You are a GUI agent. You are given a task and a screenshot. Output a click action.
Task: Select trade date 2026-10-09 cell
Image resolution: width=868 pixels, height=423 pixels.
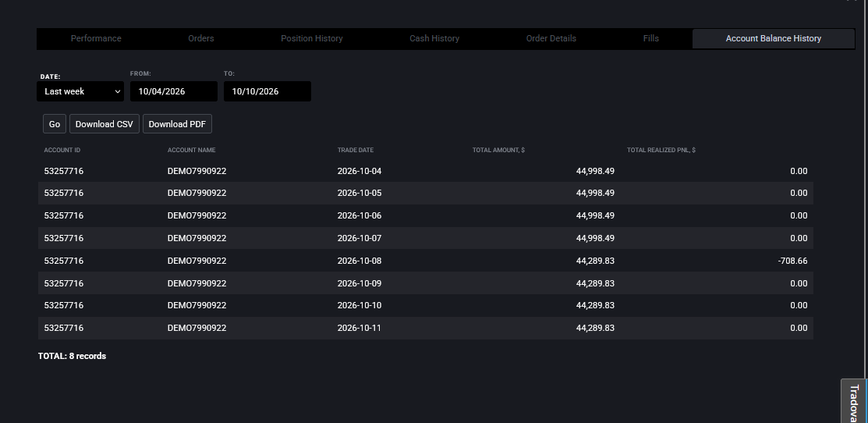click(x=360, y=283)
